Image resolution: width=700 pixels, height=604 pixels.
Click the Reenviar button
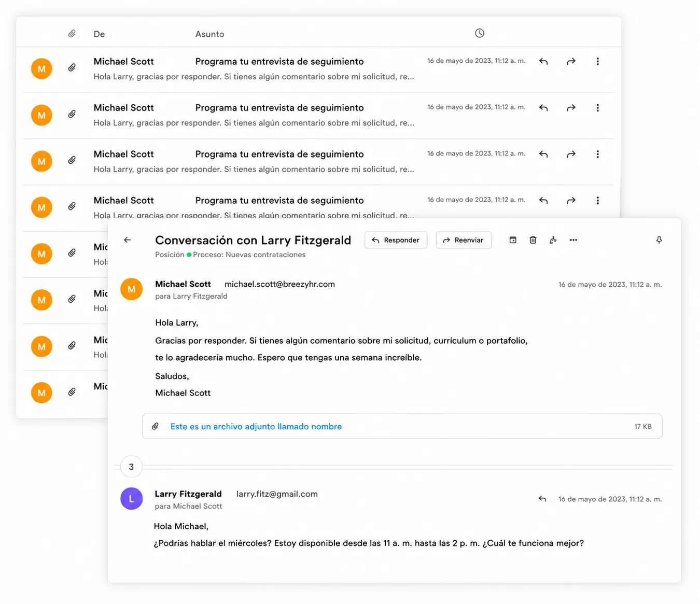(x=464, y=240)
